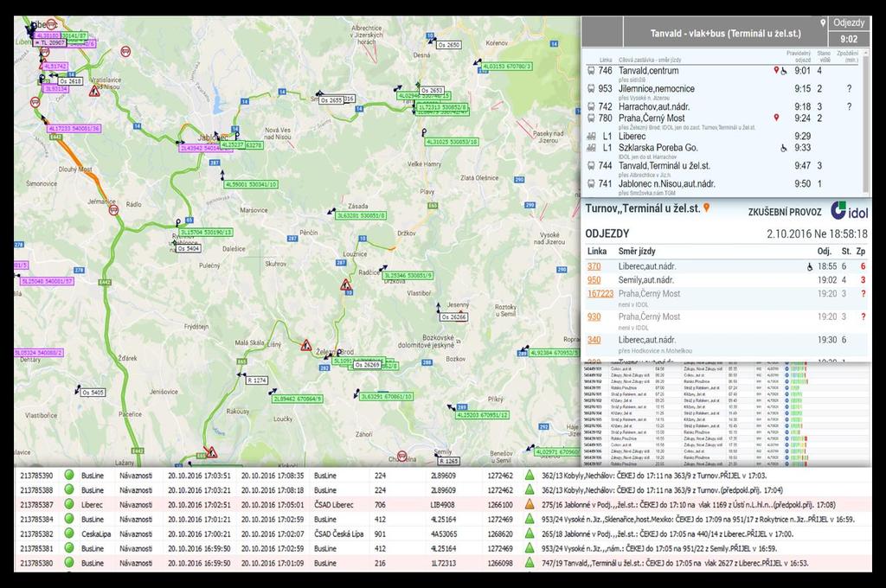Click the Tanvald departures panel scrollbar
Image resolution: width=886 pixels, height=588 pixels.
[x=866, y=121]
